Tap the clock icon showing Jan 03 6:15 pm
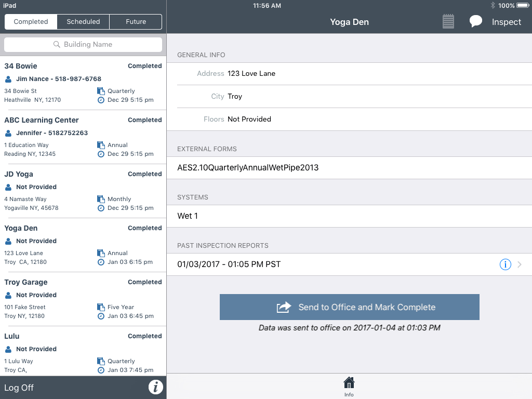Viewport: 532px width, 399px height. 102,262
